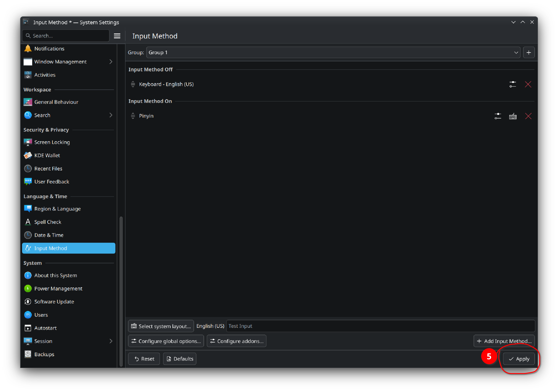The height and width of the screenshot is (392, 558).
Task: Remove Keyboard - English (US) entry
Action: click(528, 84)
